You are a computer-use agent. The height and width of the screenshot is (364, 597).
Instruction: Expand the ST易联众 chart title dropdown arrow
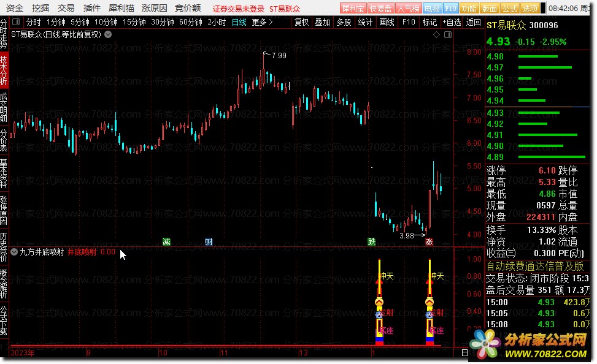108,34
